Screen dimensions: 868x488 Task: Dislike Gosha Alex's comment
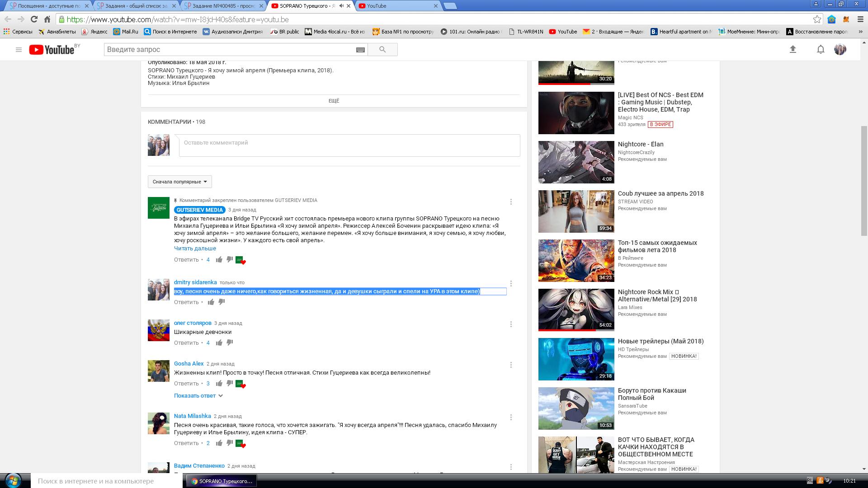[230, 384]
